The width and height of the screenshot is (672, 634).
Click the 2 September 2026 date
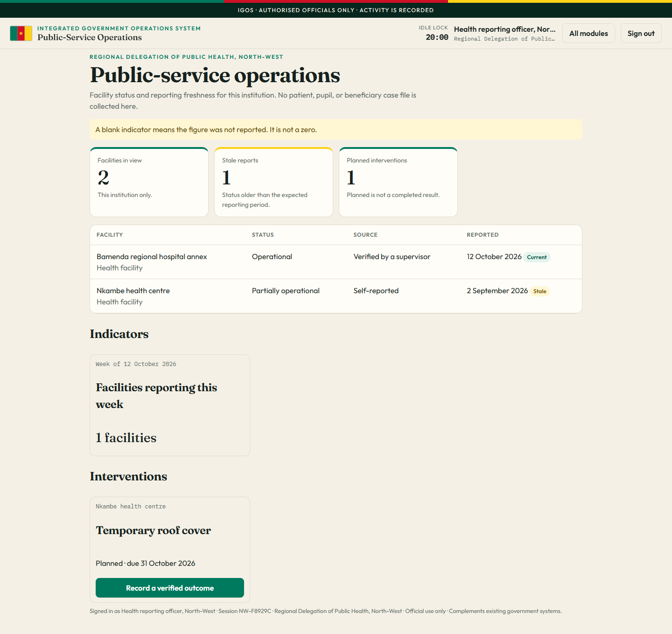pyautogui.click(x=497, y=291)
